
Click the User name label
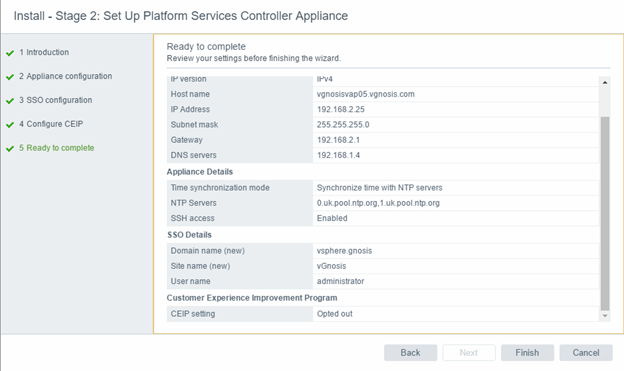click(x=190, y=281)
